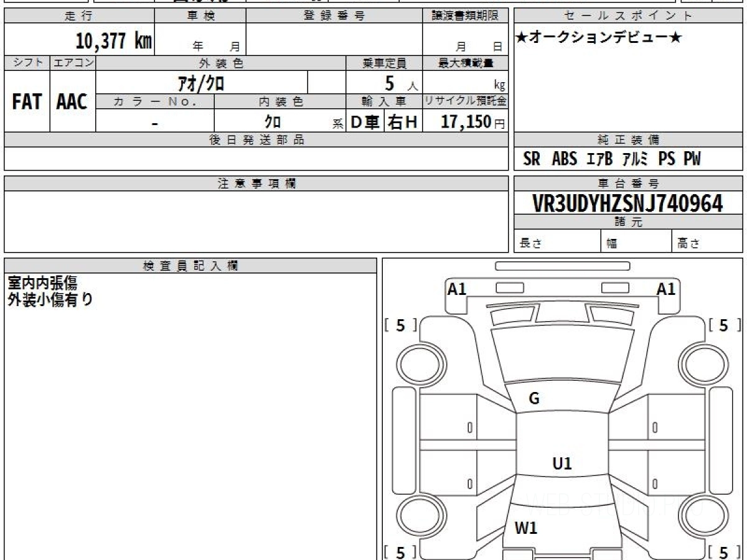Select the 10,377 km mileage reading
Screen dimensions: 747x560
pyautogui.click(x=113, y=41)
